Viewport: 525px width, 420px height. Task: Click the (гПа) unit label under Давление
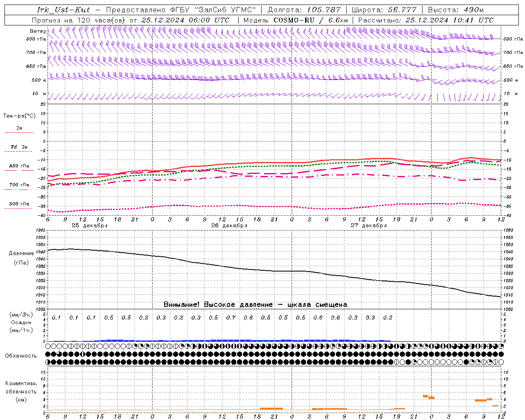(x=21, y=263)
